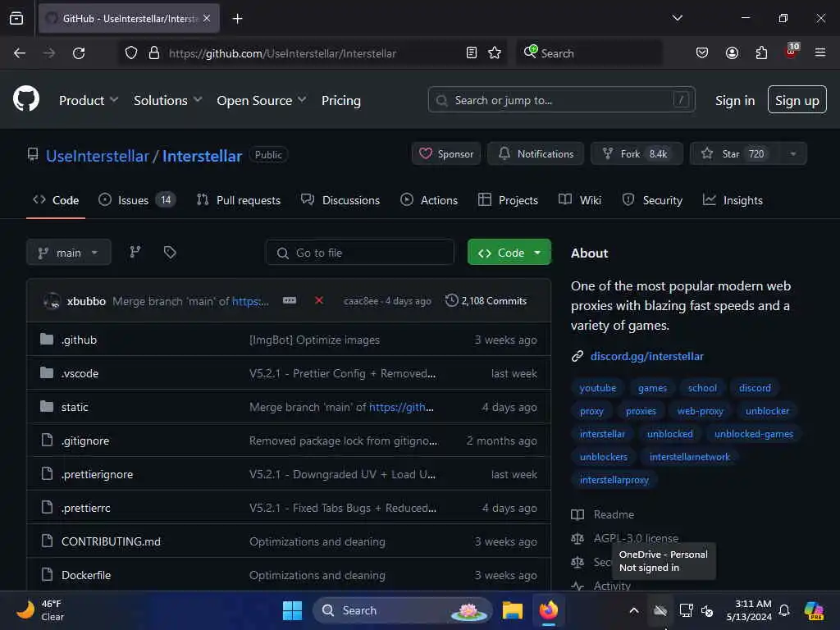Open the discord.gg/interstellar link

(x=646, y=356)
